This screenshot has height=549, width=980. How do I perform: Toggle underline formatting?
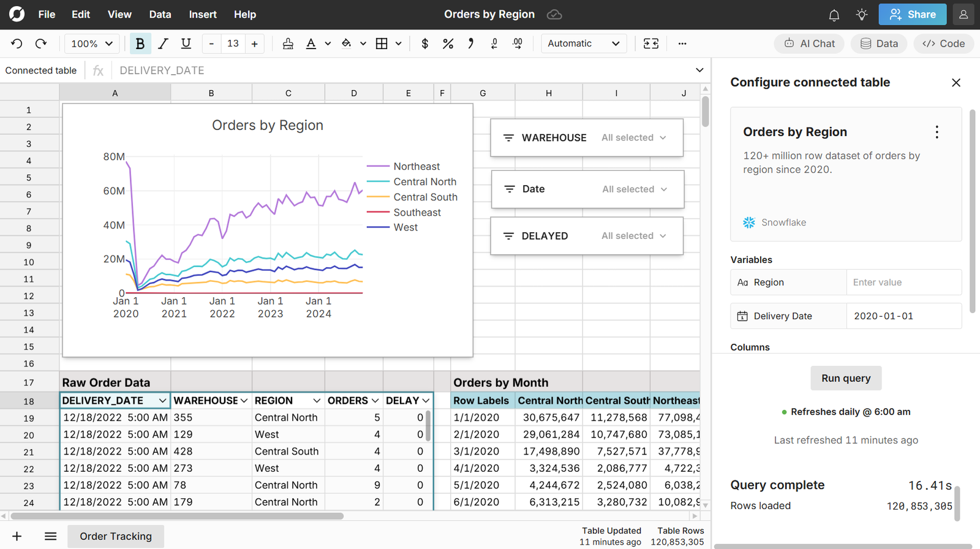pos(186,44)
